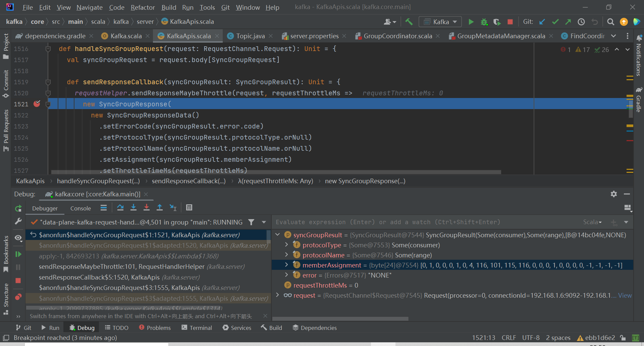Click the green Run button in toolbar
The height and width of the screenshot is (346, 644).
tap(471, 22)
